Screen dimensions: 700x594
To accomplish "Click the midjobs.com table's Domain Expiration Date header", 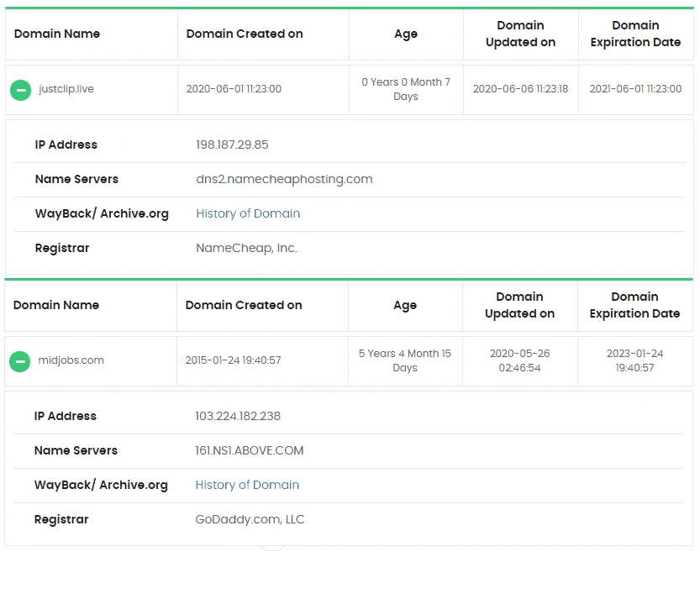I will pyautogui.click(x=634, y=305).
